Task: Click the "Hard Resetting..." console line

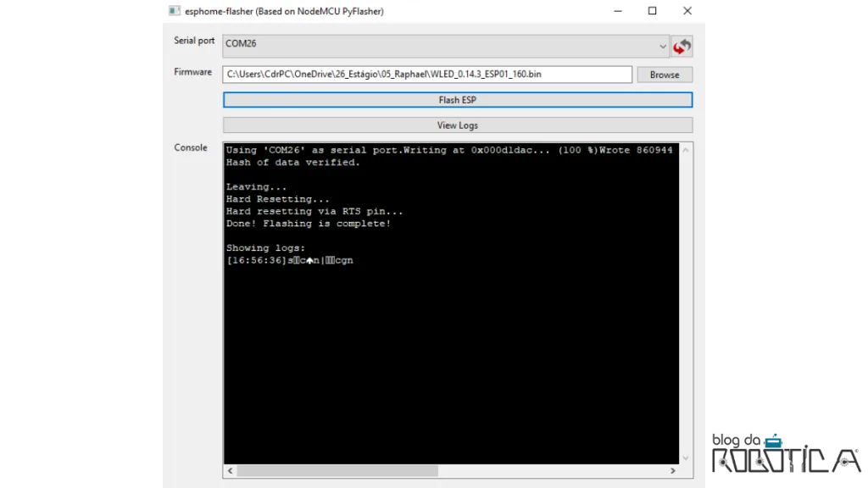Action: click(278, 199)
